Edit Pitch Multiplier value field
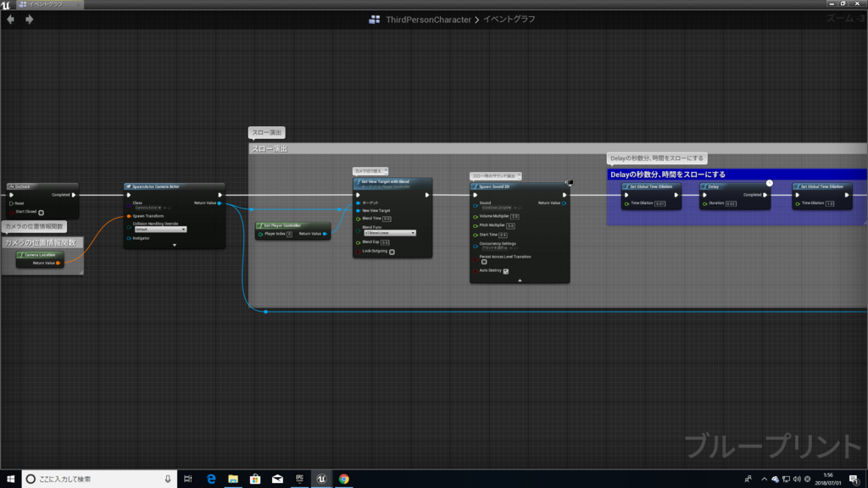868x488 pixels. click(x=510, y=225)
